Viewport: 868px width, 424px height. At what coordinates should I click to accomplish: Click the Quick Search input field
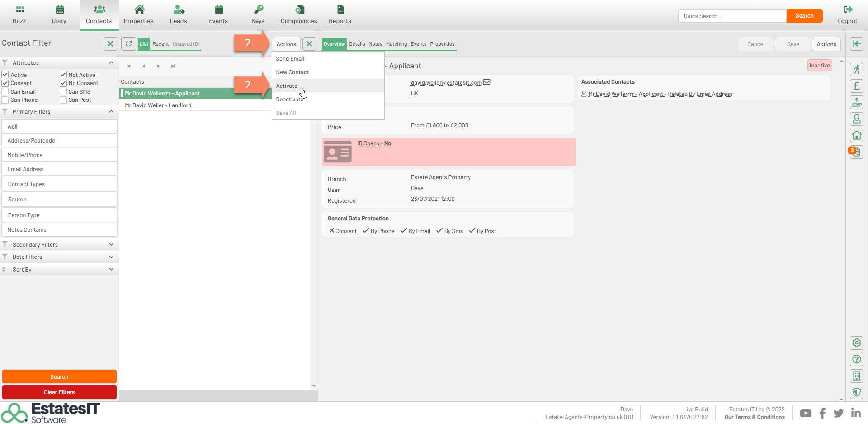[x=732, y=16]
